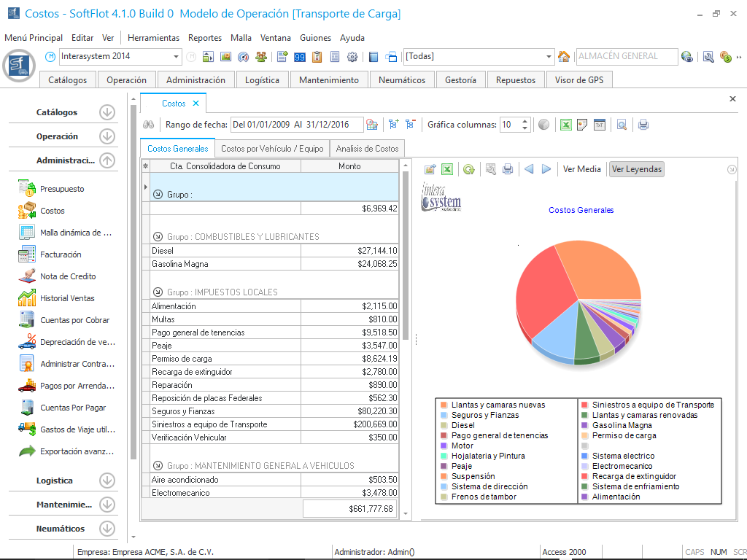
Task: Click the binoculars search icon
Action: [x=148, y=125]
